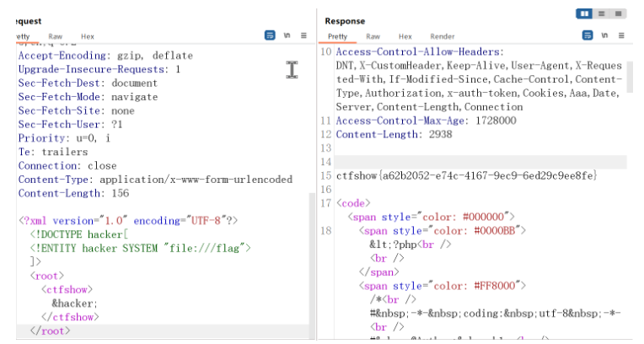Click Accept-Encoding: gzip, deflate header
The width and height of the screenshot is (644, 344).
pos(105,56)
